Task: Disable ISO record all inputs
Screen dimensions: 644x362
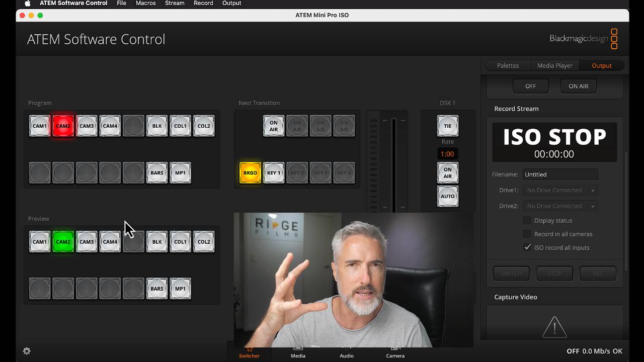Action: [527, 247]
